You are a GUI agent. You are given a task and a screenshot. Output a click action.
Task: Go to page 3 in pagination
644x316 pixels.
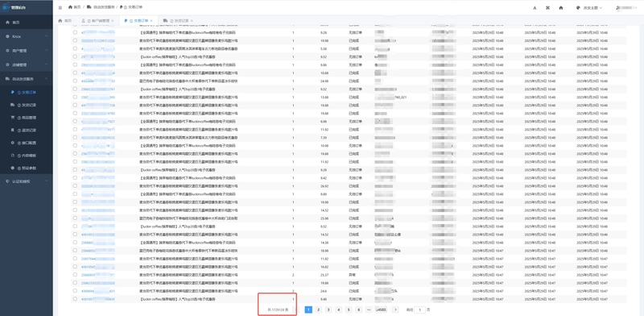(x=328, y=310)
